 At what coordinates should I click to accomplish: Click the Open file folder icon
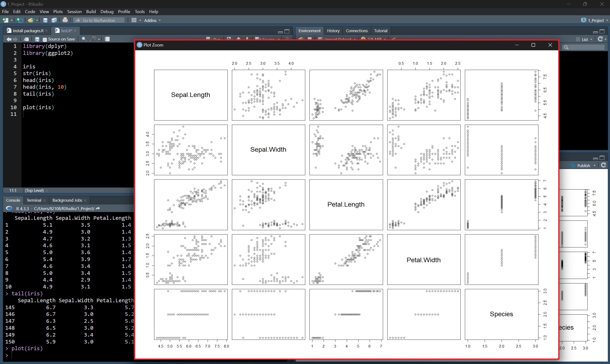(x=31, y=20)
